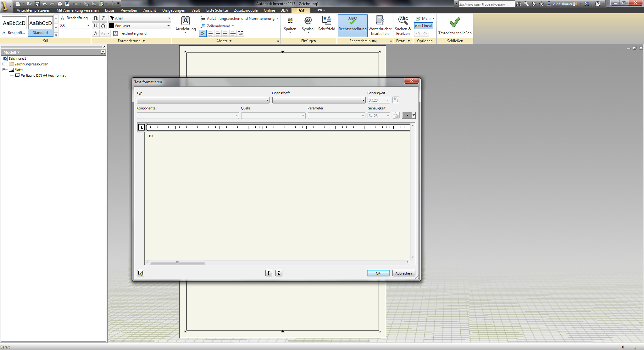Toggle Texthintergrund background option
The height and width of the screenshot is (350, 644).
[x=130, y=33]
